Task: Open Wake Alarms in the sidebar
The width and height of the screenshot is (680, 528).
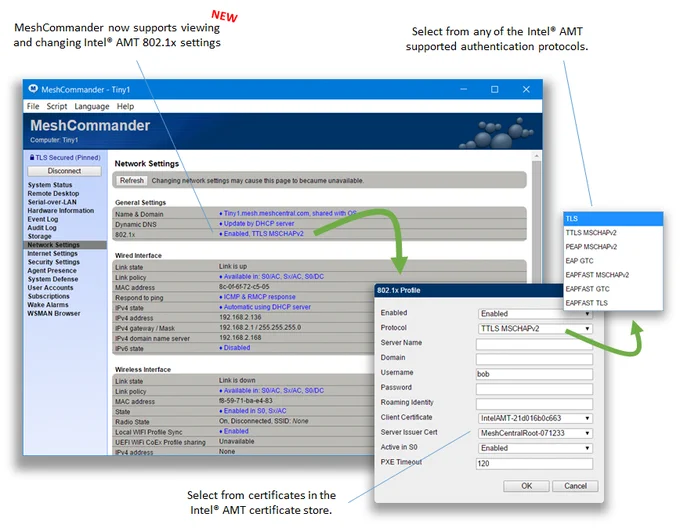Action: pyautogui.click(x=48, y=305)
